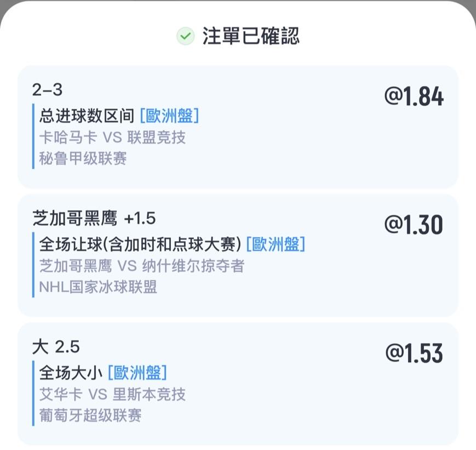This screenshot has width=476, height=450.
Task: Click 总进球数区间 market label
Action: click(x=87, y=116)
